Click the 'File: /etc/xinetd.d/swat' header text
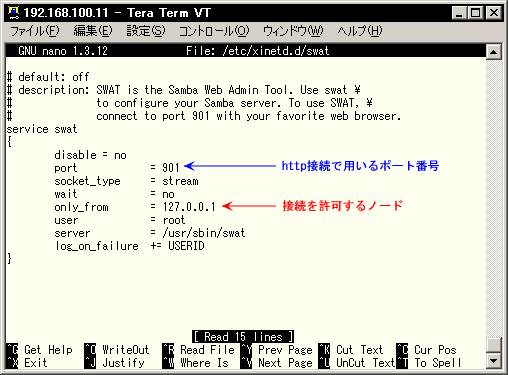 (257, 51)
